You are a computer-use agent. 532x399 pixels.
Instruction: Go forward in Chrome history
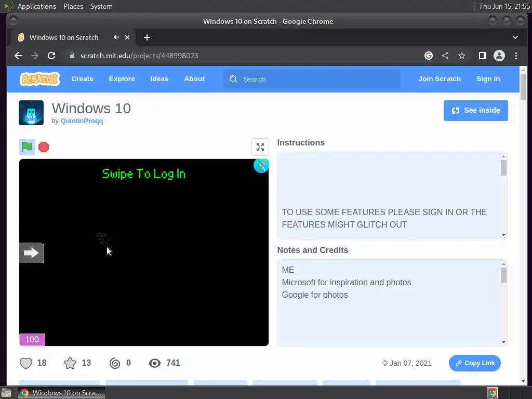tap(35, 56)
